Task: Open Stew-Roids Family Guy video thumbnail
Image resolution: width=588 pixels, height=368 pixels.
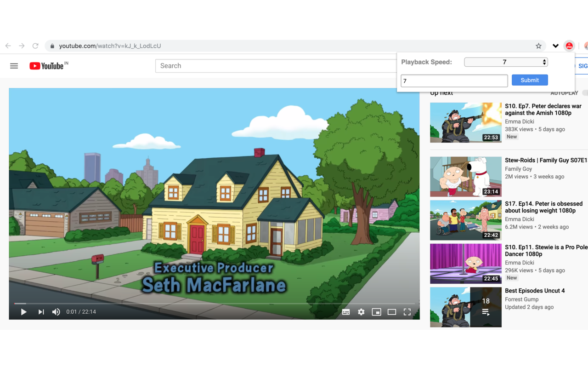Action: point(466,177)
